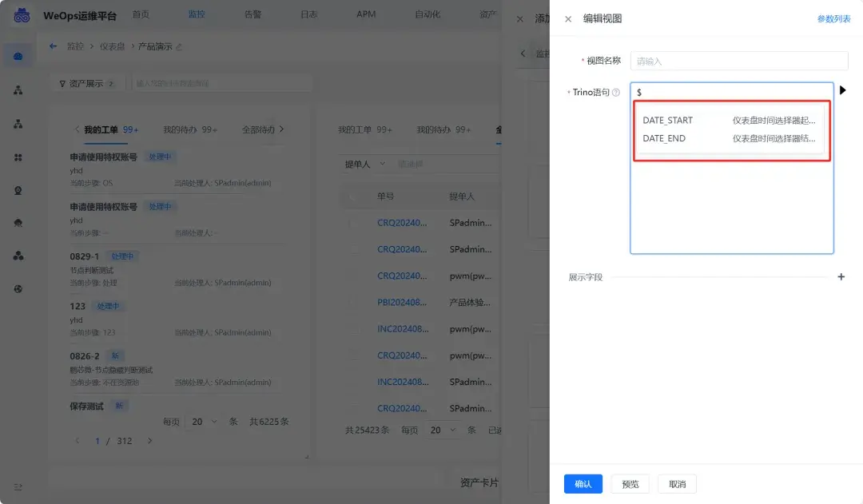Open work order 保存测试

point(86,406)
